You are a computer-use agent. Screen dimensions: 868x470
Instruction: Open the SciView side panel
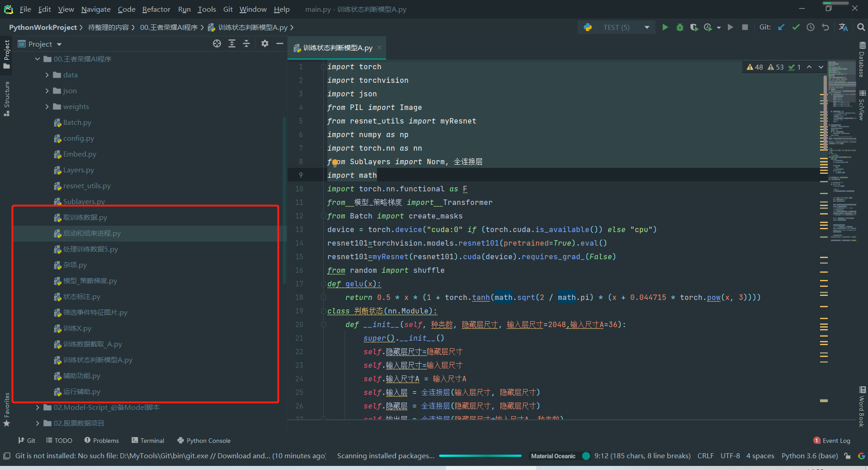click(x=862, y=105)
